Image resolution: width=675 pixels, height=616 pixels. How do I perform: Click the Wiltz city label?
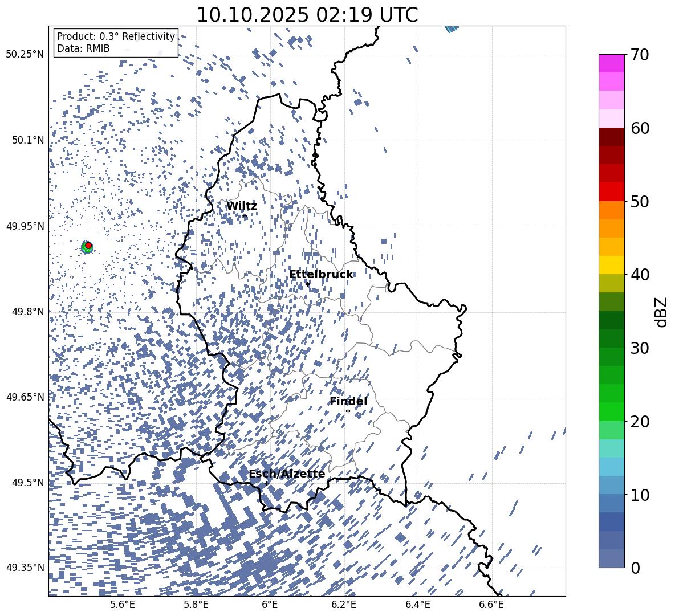(242, 206)
